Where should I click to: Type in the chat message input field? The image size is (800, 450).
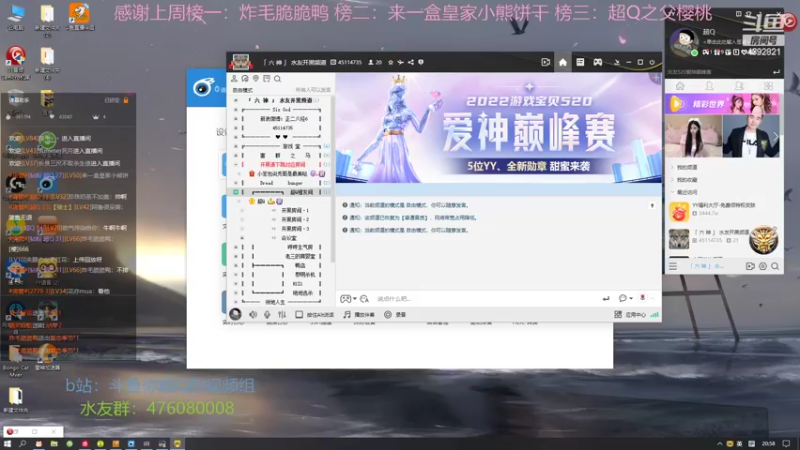[485, 298]
